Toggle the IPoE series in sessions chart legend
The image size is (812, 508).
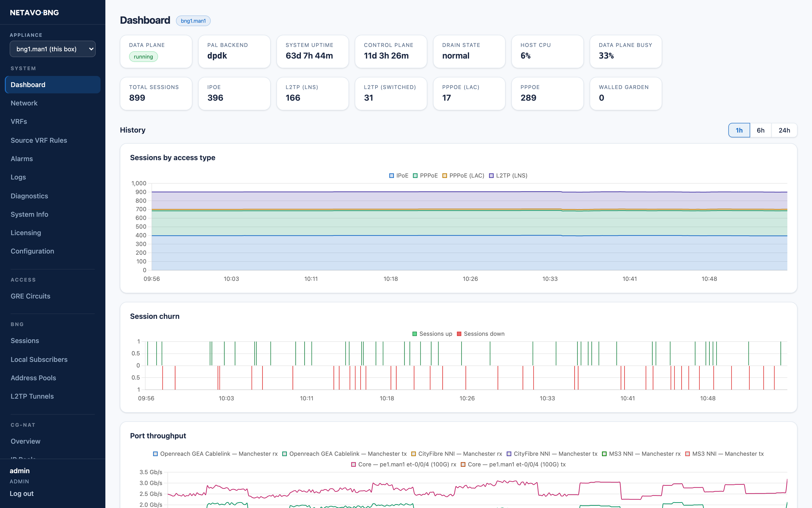(x=399, y=176)
